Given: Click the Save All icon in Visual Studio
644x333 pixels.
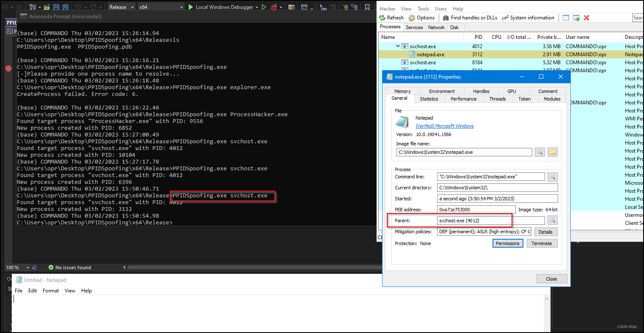Looking at the screenshot, I should [65, 6].
